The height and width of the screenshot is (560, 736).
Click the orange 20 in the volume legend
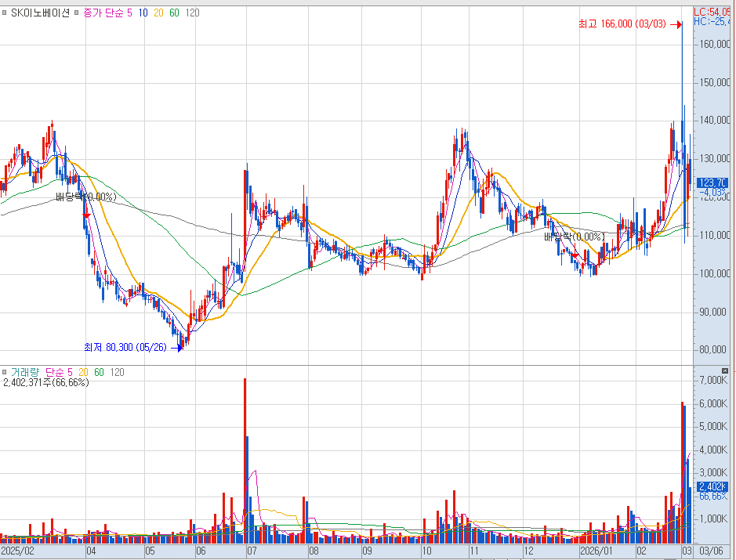tap(83, 372)
